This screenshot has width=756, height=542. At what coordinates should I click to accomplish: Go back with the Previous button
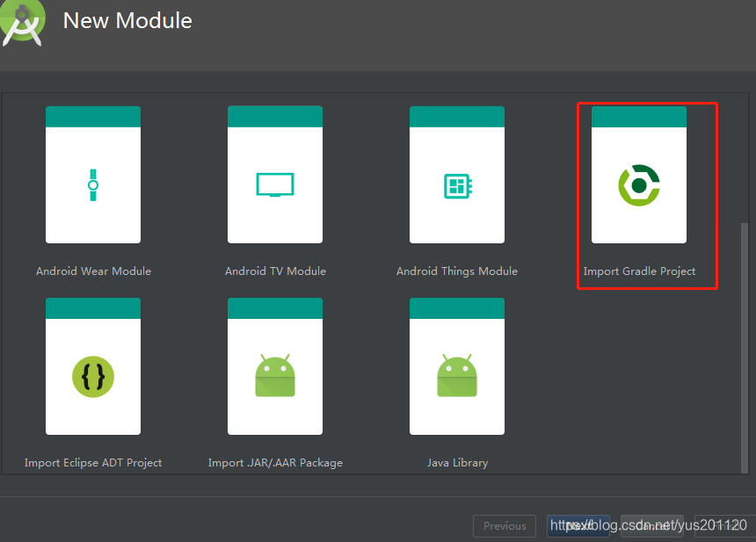pyautogui.click(x=505, y=526)
